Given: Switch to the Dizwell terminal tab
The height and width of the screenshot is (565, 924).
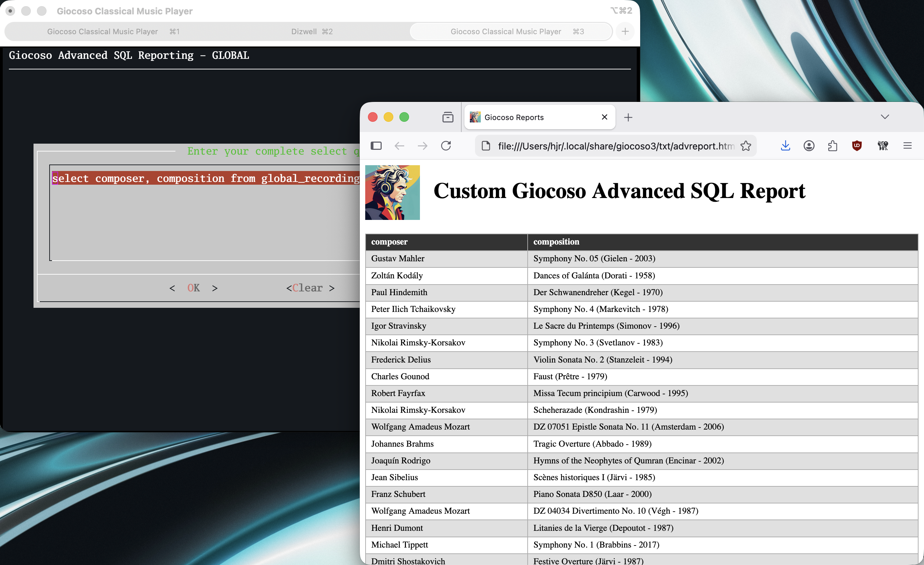Looking at the screenshot, I should point(312,31).
